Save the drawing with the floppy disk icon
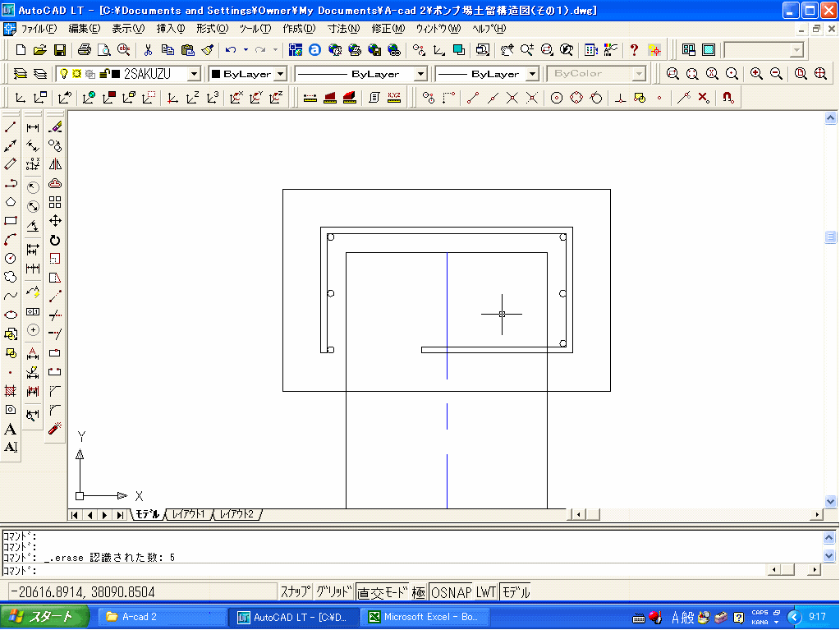 pyautogui.click(x=59, y=50)
